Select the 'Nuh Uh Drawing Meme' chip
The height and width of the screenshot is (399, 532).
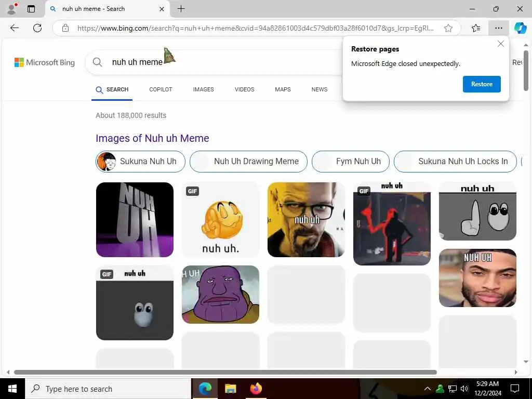tap(248, 162)
